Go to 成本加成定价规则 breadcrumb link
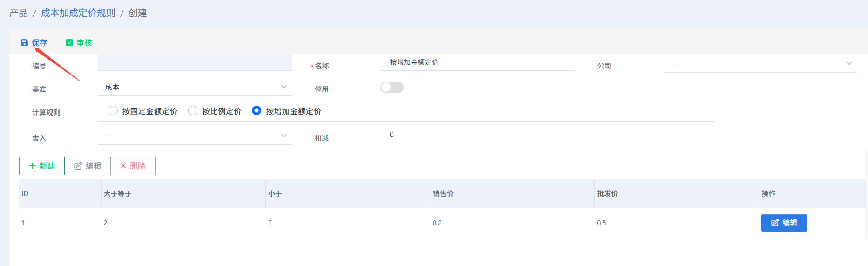868x266 pixels. pyautogui.click(x=78, y=13)
